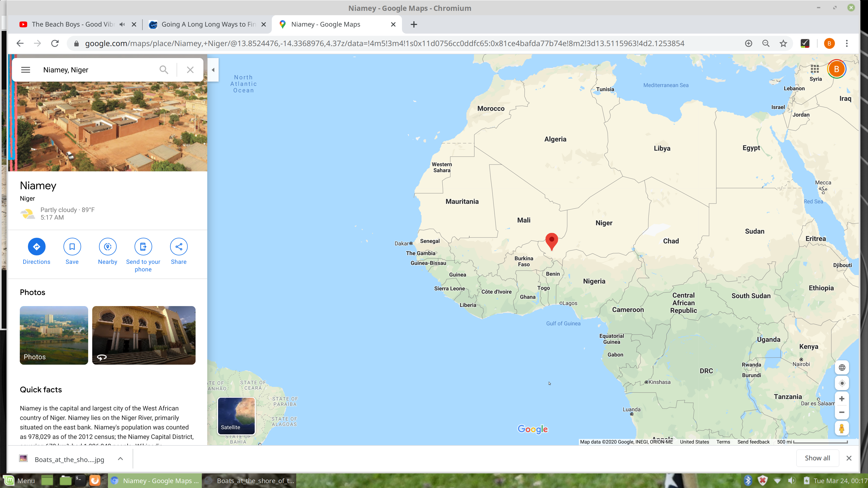Switch map to Satellite view

coord(237,416)
